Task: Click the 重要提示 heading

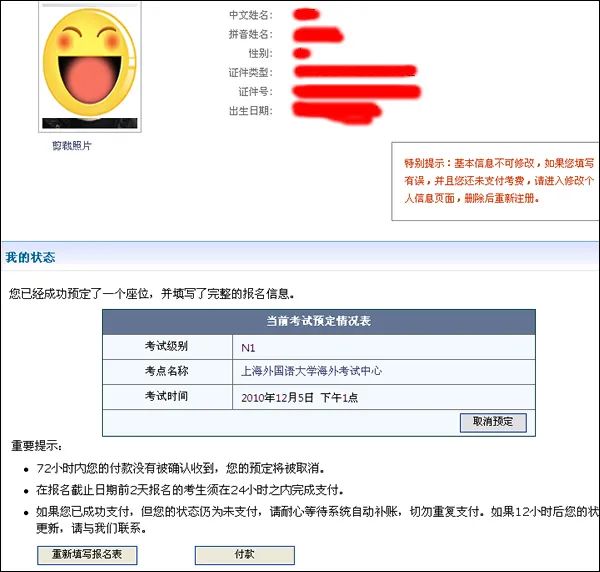Action: (x=36, y=446)
